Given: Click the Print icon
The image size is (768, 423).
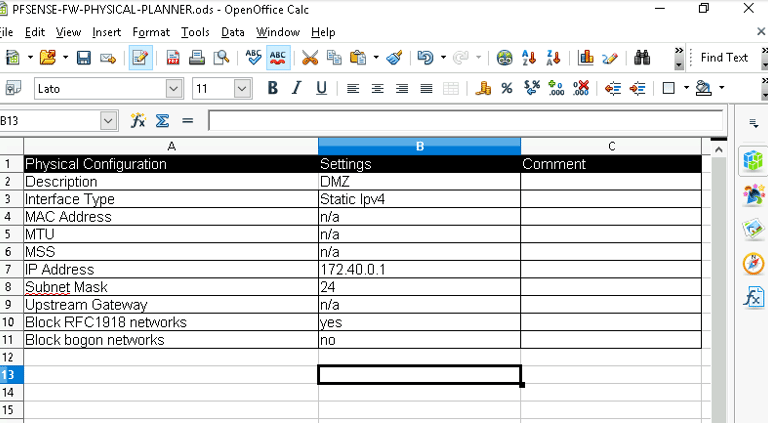Looking at the screenshot, I should point(197,58).
